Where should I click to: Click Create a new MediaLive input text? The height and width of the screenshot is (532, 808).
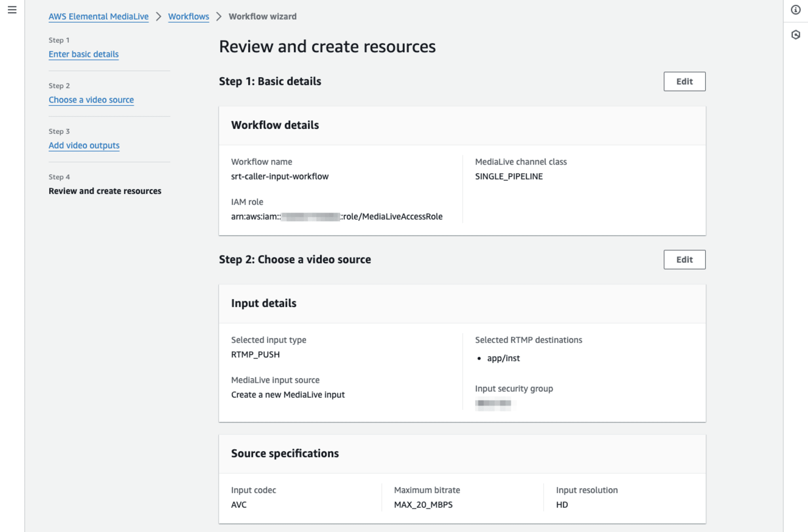tap(288, 395)
